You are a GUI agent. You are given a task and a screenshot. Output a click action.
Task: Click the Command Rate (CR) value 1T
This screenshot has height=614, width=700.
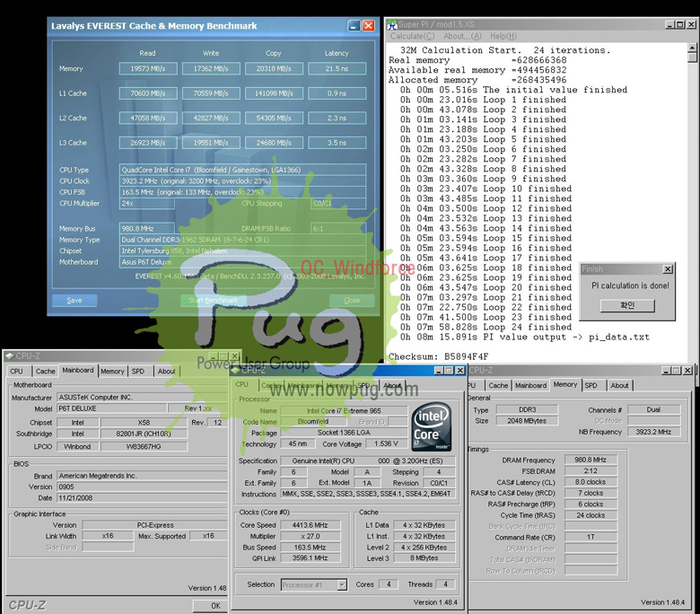591,537
